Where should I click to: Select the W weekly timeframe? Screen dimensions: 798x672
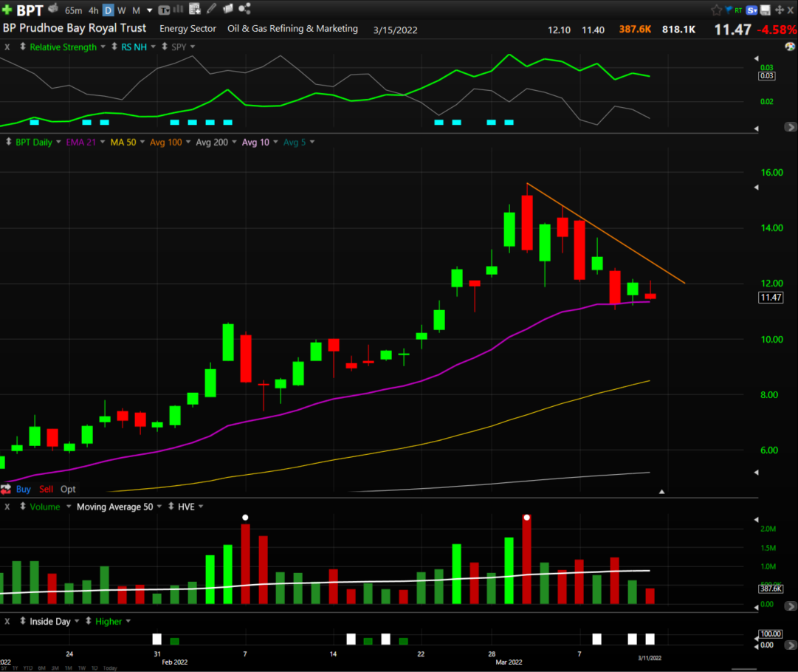pos(122,10)
